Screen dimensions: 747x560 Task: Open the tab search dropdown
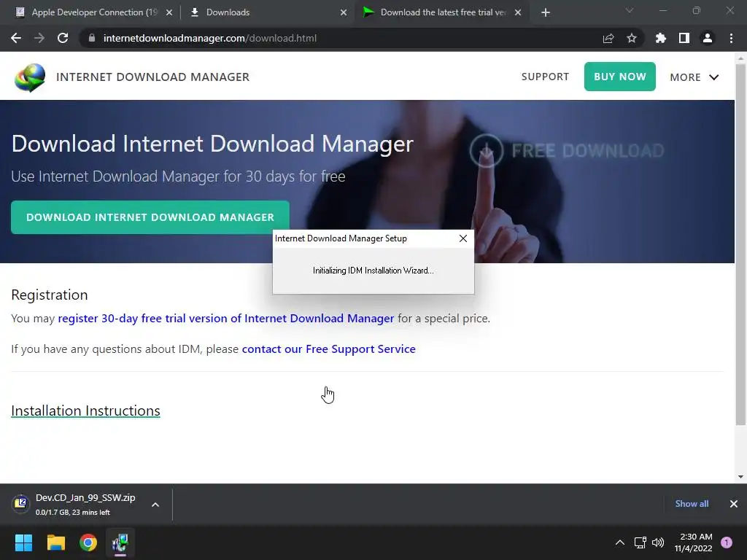(630, 10)
